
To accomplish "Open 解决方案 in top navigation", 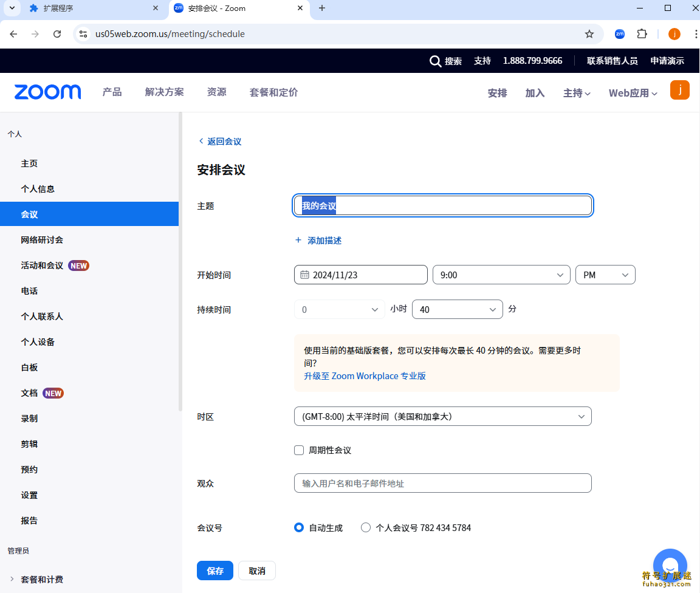I will point(164,92).
